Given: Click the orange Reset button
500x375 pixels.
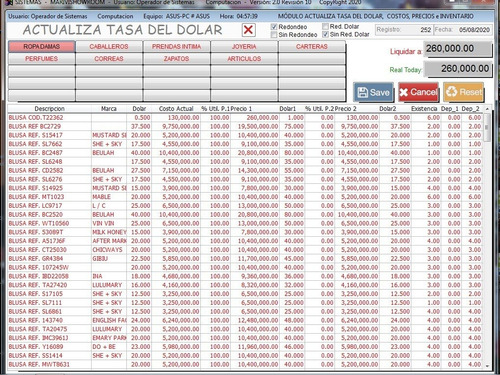Looking at the screenshot, I should coord(464,92).
